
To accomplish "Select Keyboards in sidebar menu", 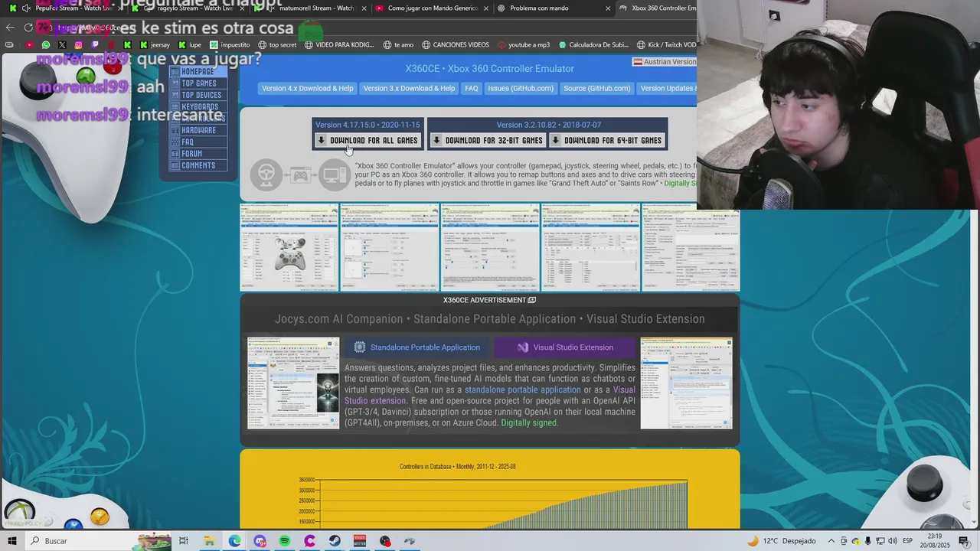I will tap(199, 106).
